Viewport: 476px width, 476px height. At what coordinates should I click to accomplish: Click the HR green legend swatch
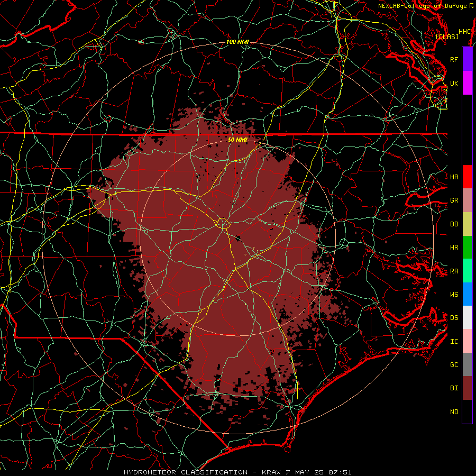pos(467,248)
